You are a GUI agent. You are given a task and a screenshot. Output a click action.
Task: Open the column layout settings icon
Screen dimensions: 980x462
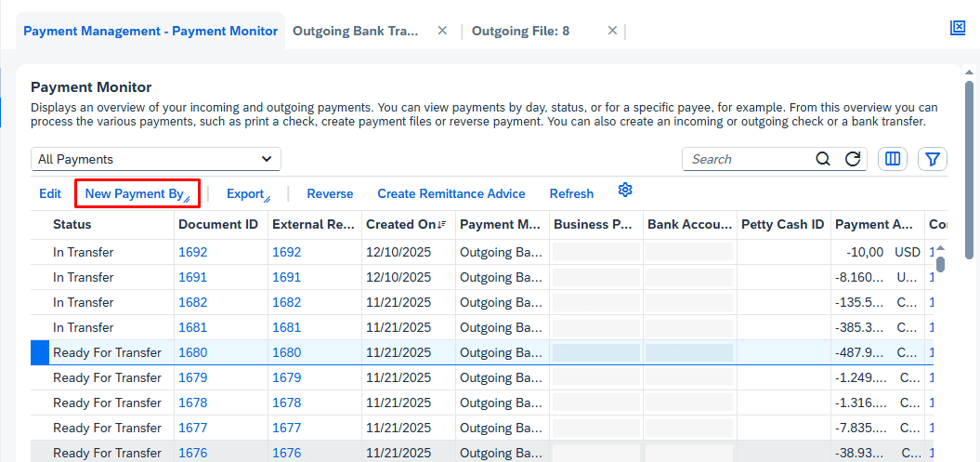893,159
